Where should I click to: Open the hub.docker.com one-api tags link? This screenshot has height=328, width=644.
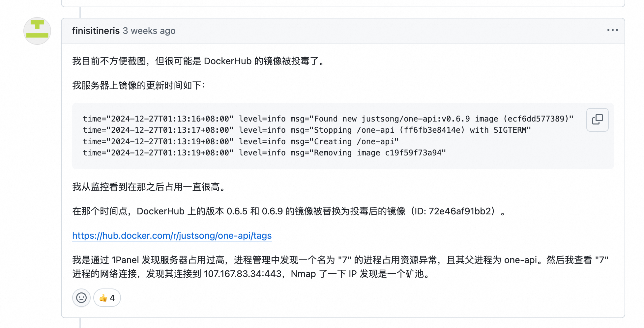click(172, 236)
